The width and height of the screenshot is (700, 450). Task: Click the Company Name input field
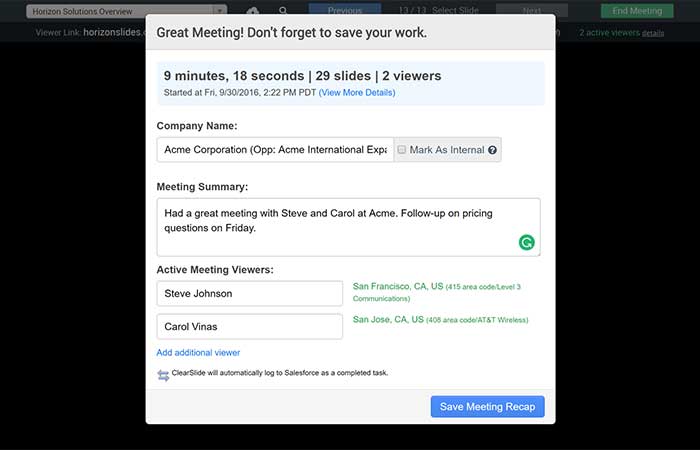tap(275, 150)
